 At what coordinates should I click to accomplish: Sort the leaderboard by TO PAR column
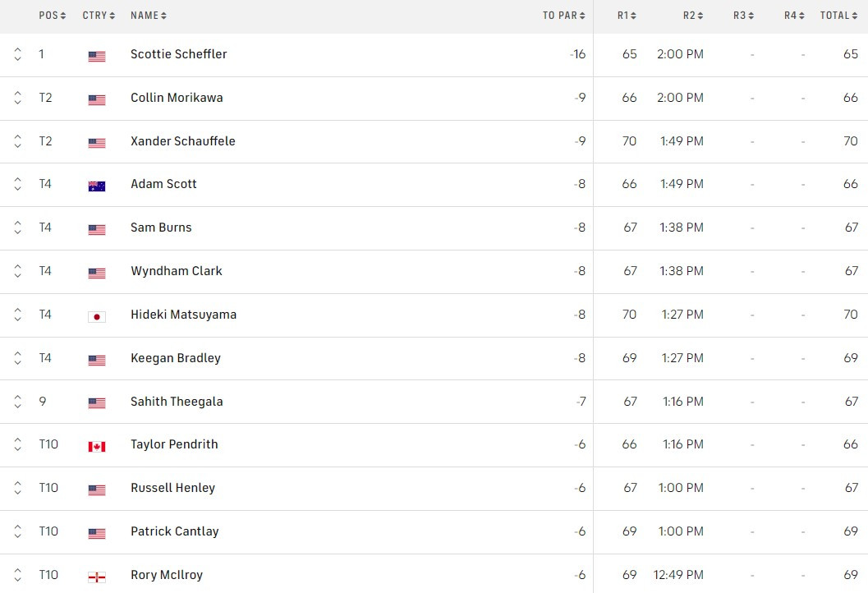[564, 15]
